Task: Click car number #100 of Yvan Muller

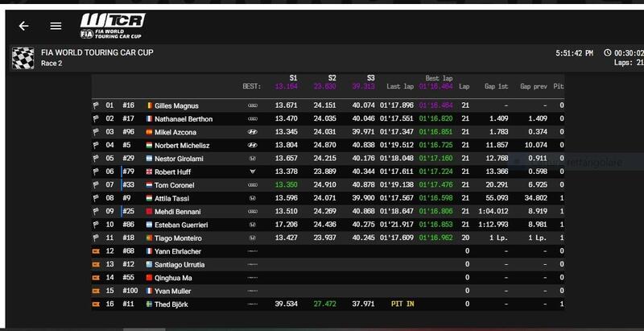Action: tap(130, 291)
